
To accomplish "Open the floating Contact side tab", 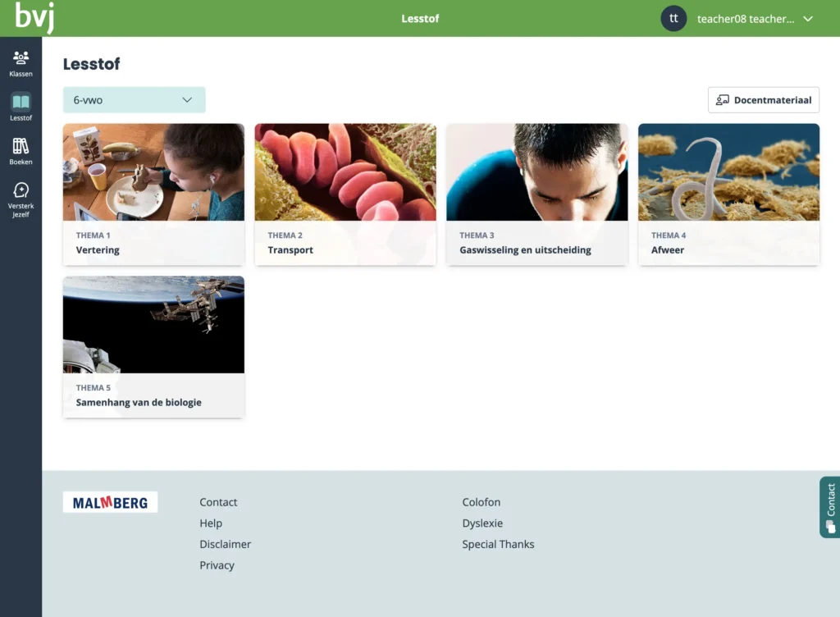I will (829, 507).
